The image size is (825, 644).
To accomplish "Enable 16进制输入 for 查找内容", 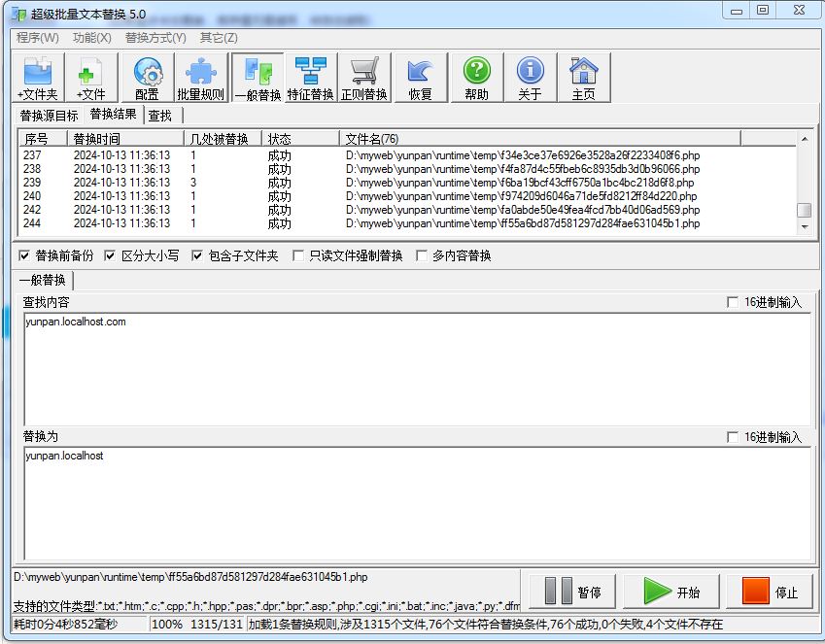I will point(733,303).
